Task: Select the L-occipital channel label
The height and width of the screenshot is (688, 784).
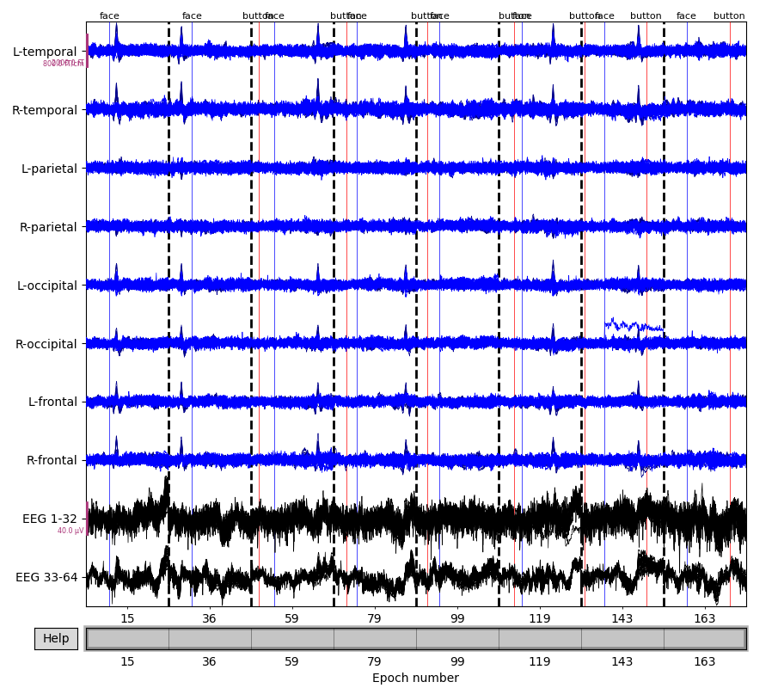Action: point(47,286)
